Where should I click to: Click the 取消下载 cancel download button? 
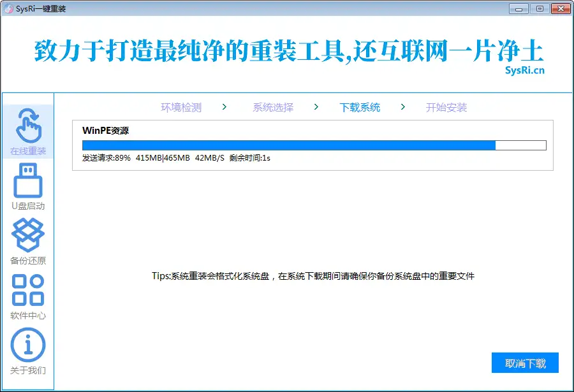[525, 363]
